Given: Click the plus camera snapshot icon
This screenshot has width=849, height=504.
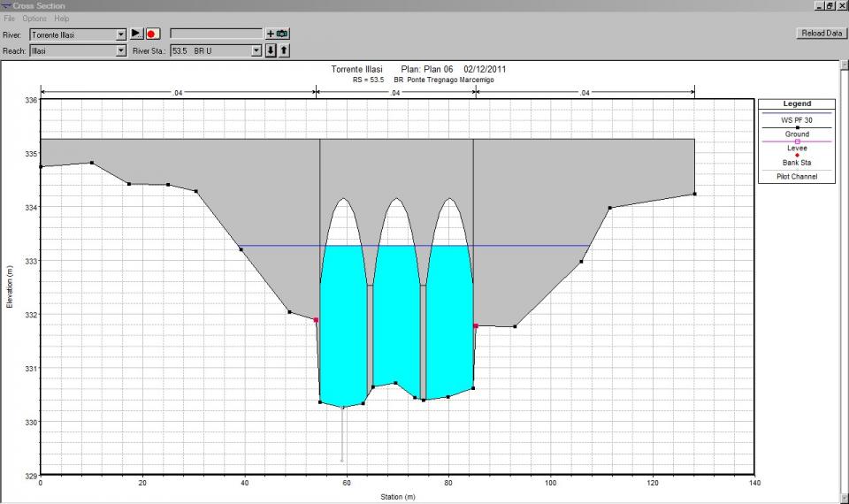Looking at the screenshot, I should (277, 34).
